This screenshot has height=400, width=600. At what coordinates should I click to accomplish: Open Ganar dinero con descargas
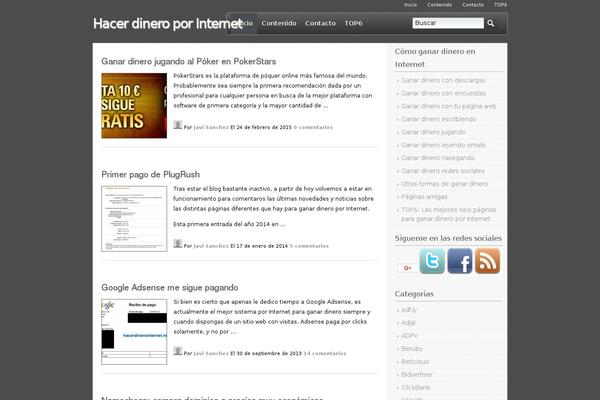pyautogui.click(x=443, y=80)
